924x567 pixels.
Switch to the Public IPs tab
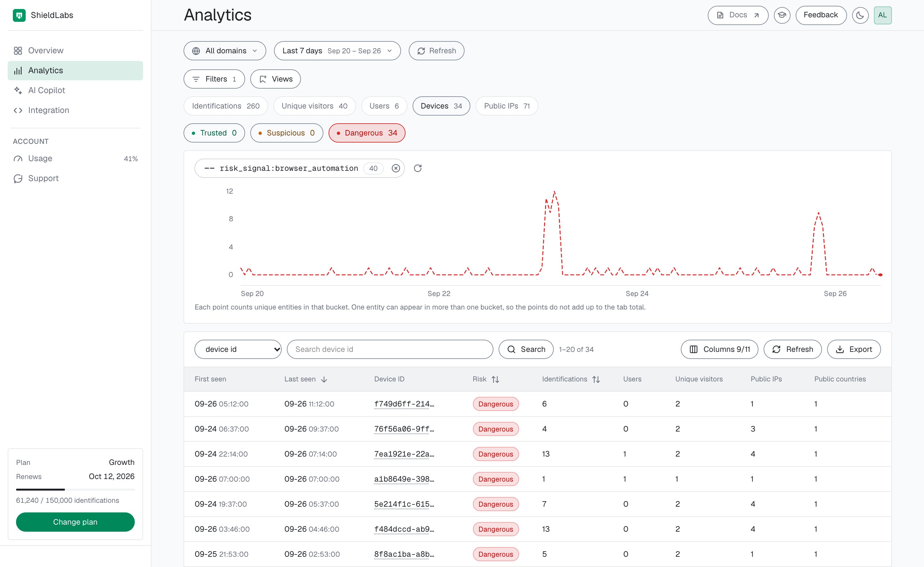pyautogui.click(x=507, y=106)
